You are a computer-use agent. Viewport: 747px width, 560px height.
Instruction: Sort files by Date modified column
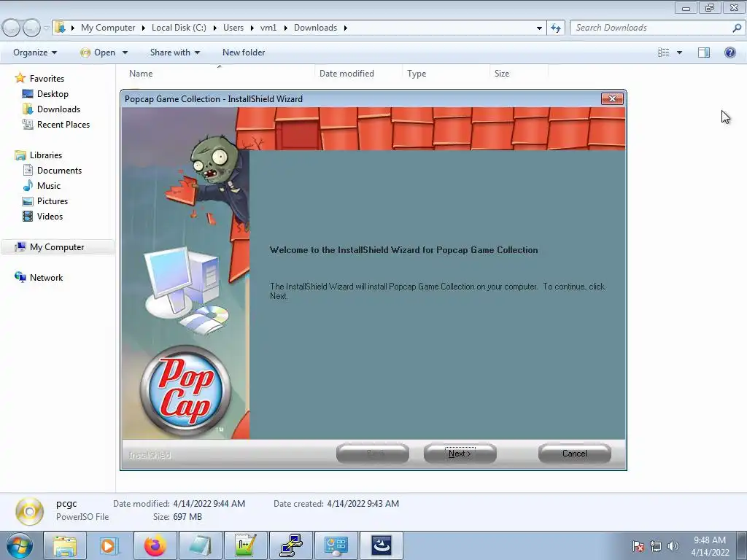(358, 74)
